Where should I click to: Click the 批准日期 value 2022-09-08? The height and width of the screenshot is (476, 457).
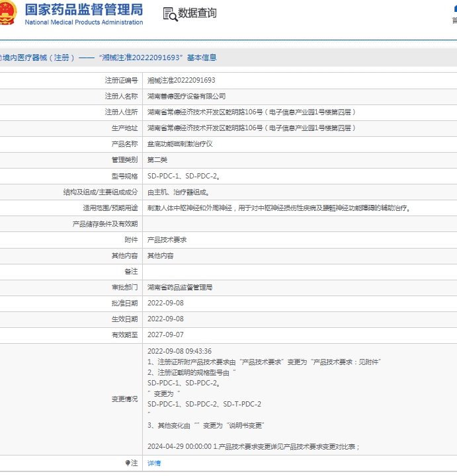[x=165, y=303]
